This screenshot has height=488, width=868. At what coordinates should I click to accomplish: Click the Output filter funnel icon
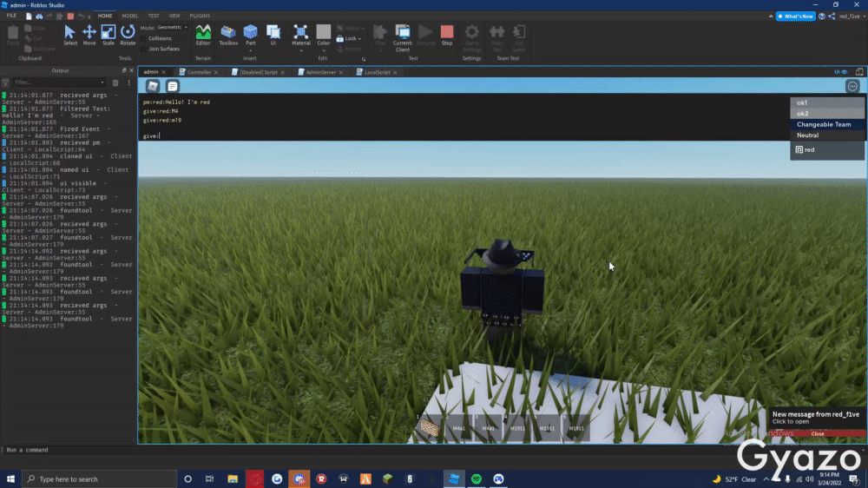(x=5, y=82)
